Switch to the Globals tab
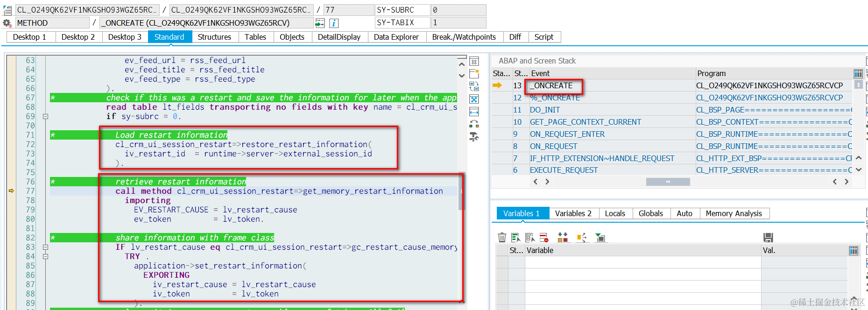Screen dimensions: 868x310 [x=651, y=213]
